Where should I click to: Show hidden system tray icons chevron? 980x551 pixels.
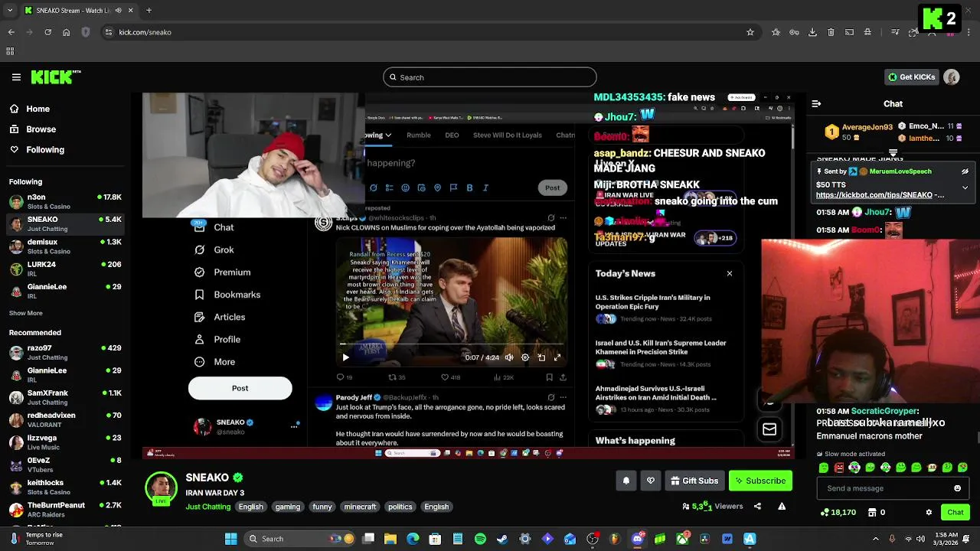pos(876,539)
